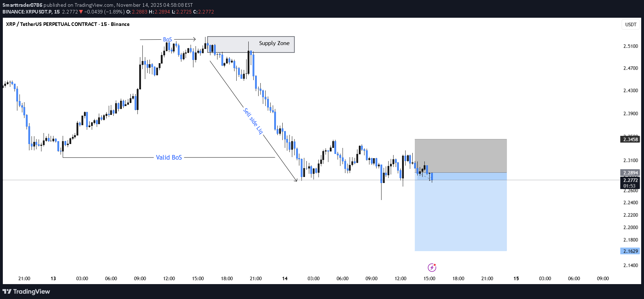Select the gray stop-loss zone of the short position
The width and height of the screenshot is (644, 299).
[x=461, y=156]
